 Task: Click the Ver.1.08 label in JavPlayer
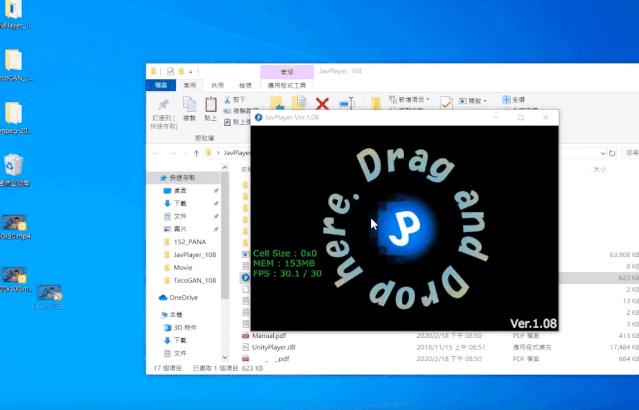pyautogui.click(x=533, y=323)
